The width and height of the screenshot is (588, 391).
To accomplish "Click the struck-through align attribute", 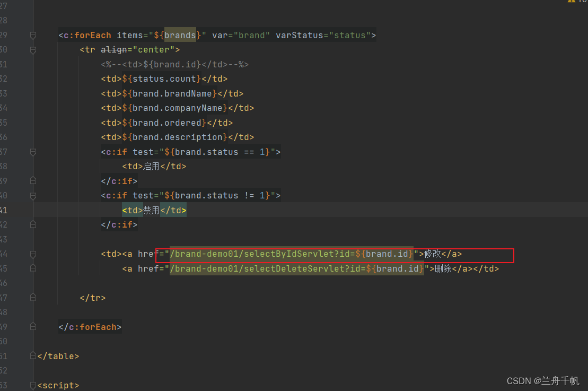I will (114, 49).
